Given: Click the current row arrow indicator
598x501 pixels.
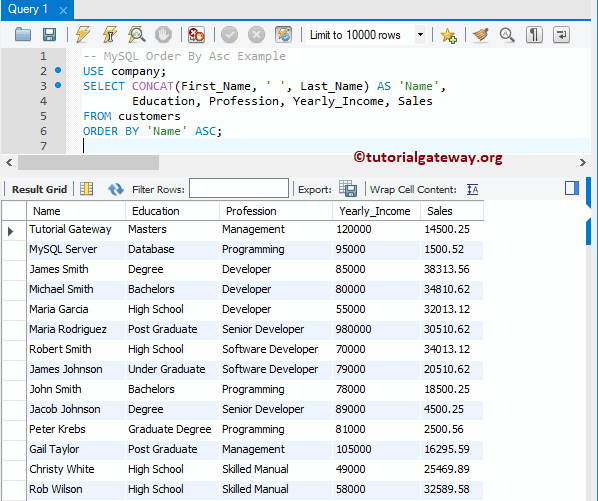Looking at the screenshot, I should click(11, 231).
